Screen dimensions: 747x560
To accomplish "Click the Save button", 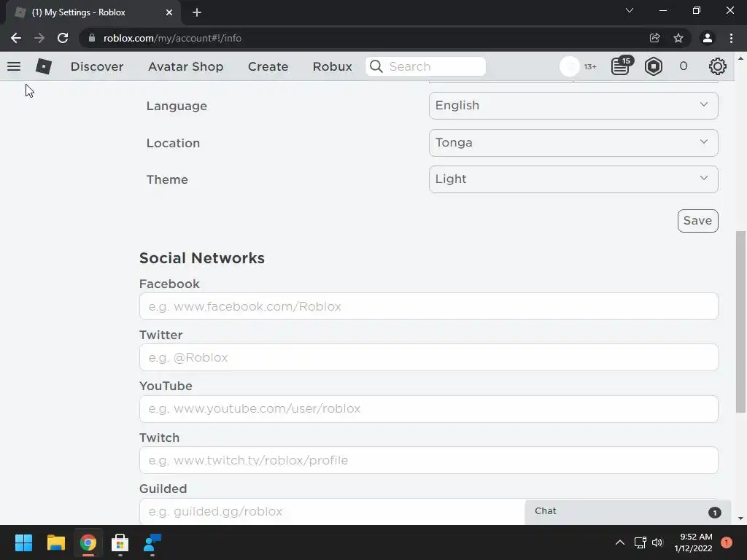I will pyautogui.click(x=697, y=221).
